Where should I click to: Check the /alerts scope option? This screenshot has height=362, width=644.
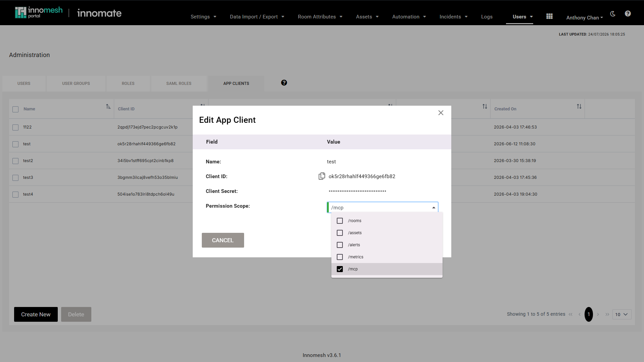[x=340, y=245]
